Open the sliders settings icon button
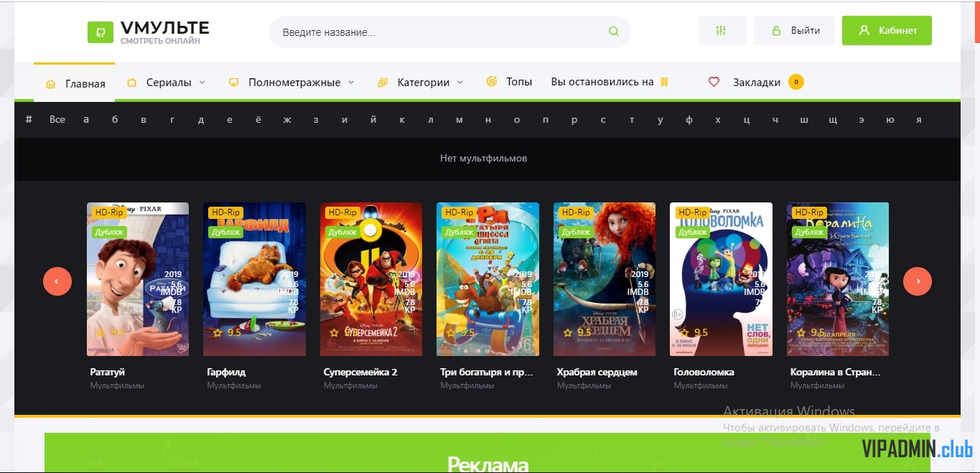The image size is (980, 473). coord(722,31)
